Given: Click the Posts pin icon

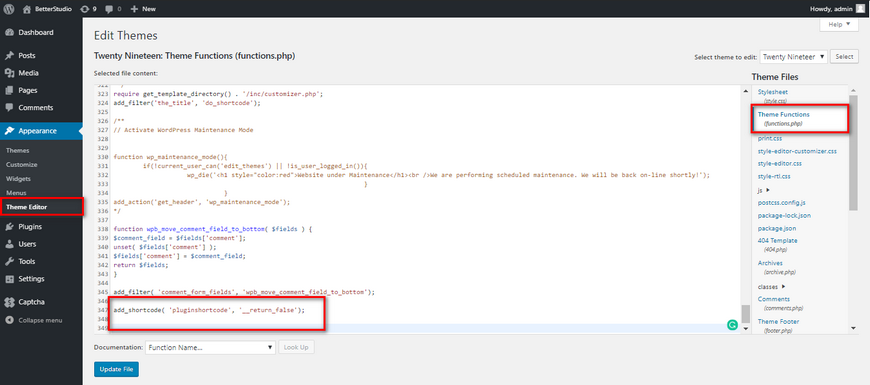Looking at the screenshot, I should tap(9, 55).
